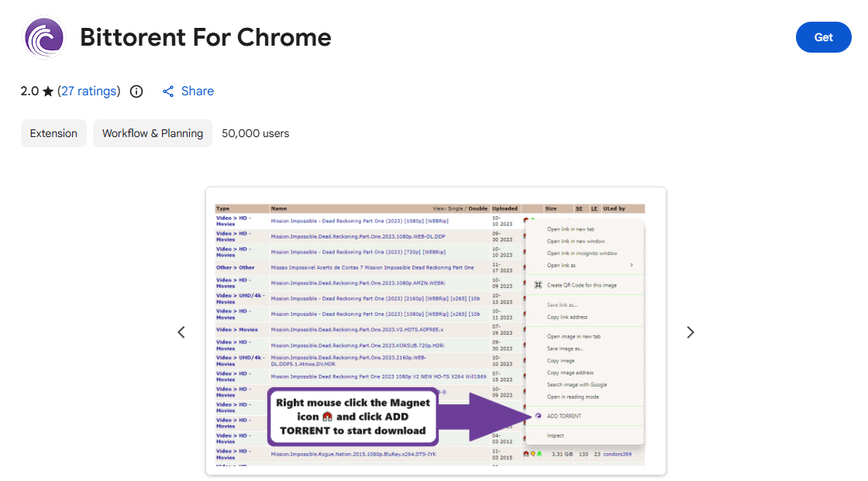Click the Bittorrent purple logo icon
868x481 pixels.
point(44,37)
